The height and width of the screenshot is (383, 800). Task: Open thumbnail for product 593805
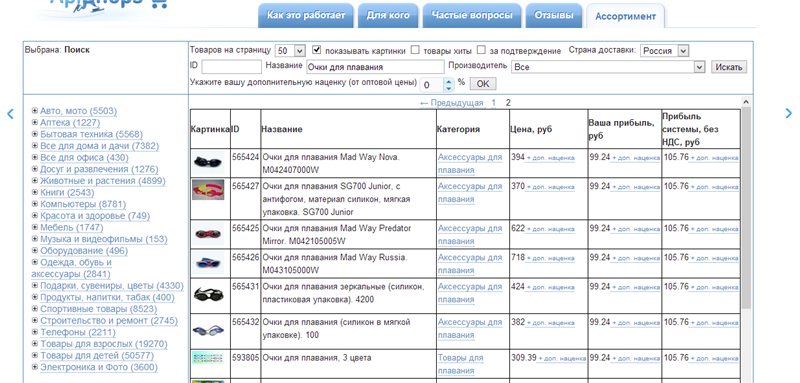208,358
